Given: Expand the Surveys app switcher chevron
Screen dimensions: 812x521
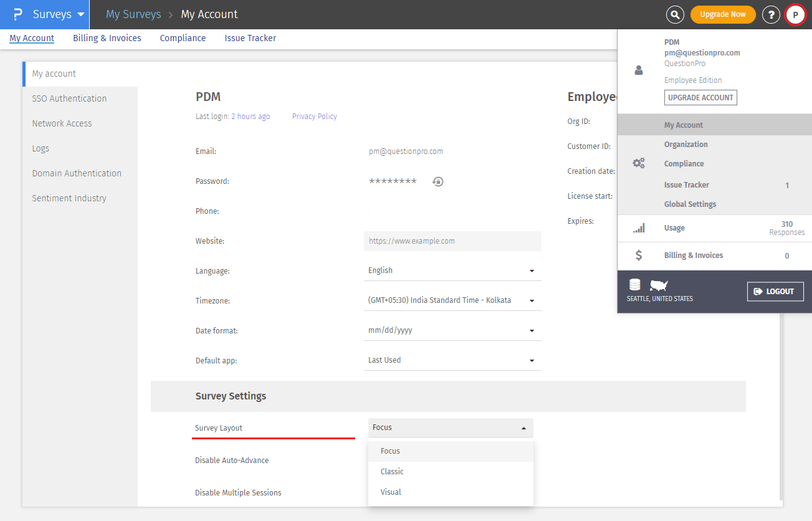Looking at the screenshot, I should point(80,14).
